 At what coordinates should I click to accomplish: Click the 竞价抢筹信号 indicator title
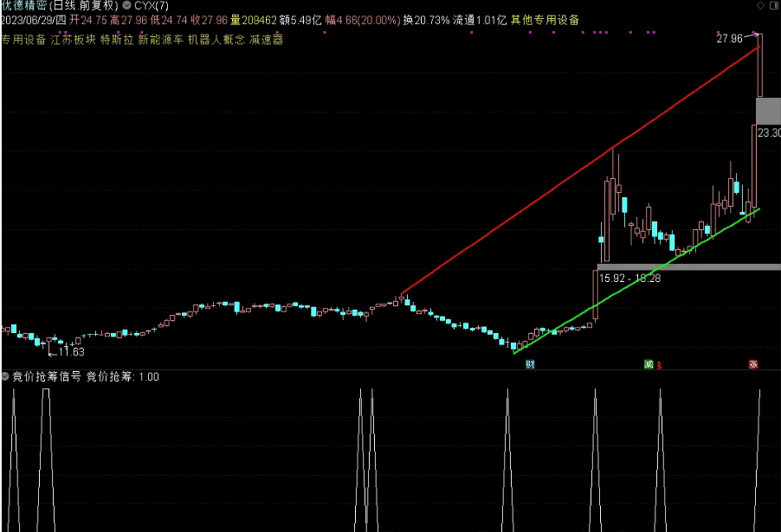tap(46, 377)
